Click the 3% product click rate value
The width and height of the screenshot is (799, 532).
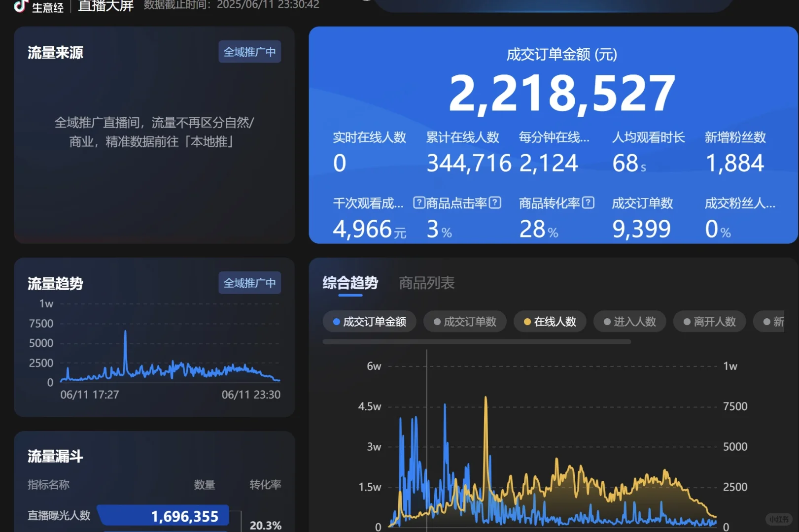pos(439,229)
